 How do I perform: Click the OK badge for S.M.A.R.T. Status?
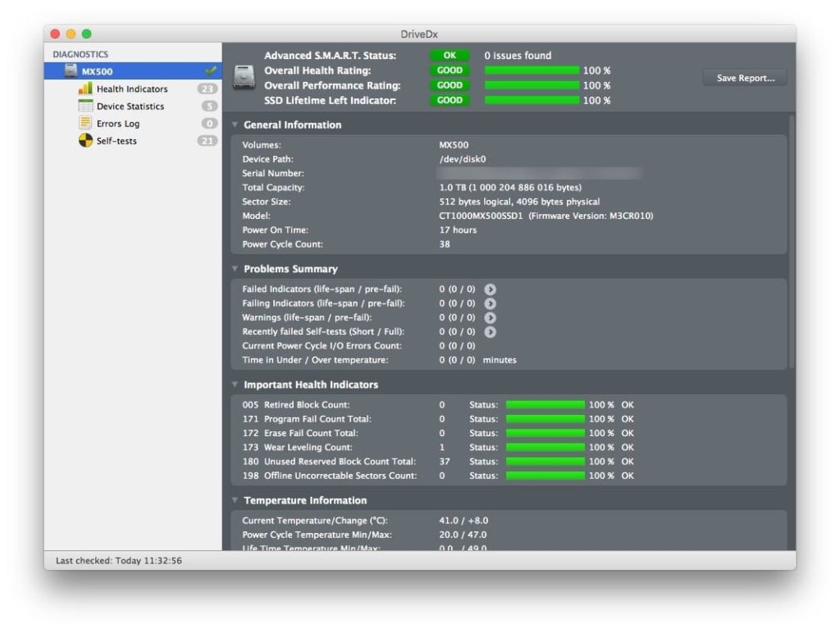pyautogui.click(x=450, y=55)
